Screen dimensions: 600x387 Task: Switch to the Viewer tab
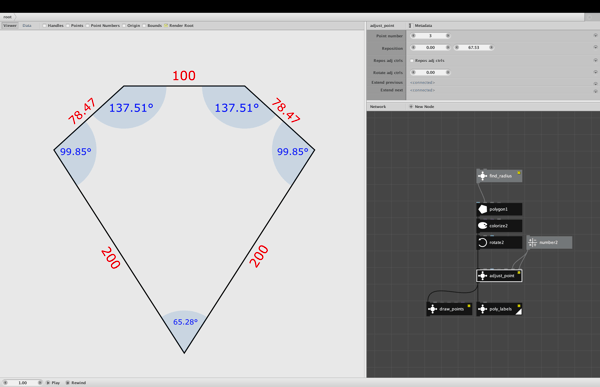point(10,26)
